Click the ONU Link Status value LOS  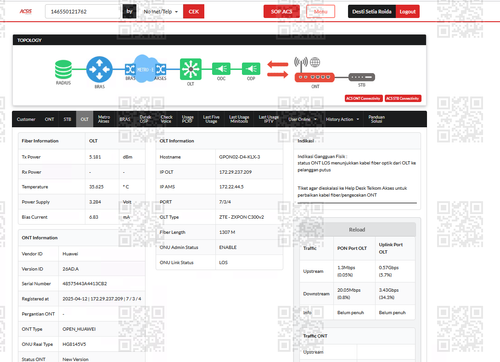[223, 263]
